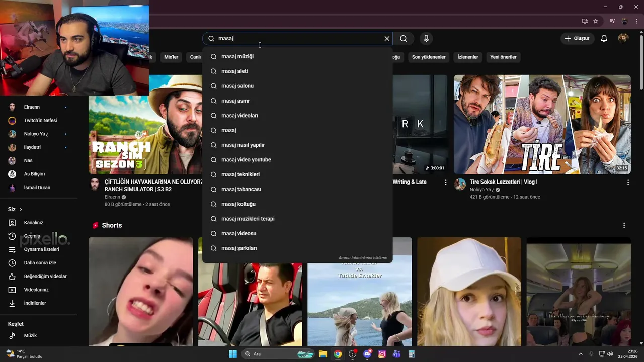644x362 pixels.
Task: Open Discord from the taskbar
Action: tap(367, 354)
